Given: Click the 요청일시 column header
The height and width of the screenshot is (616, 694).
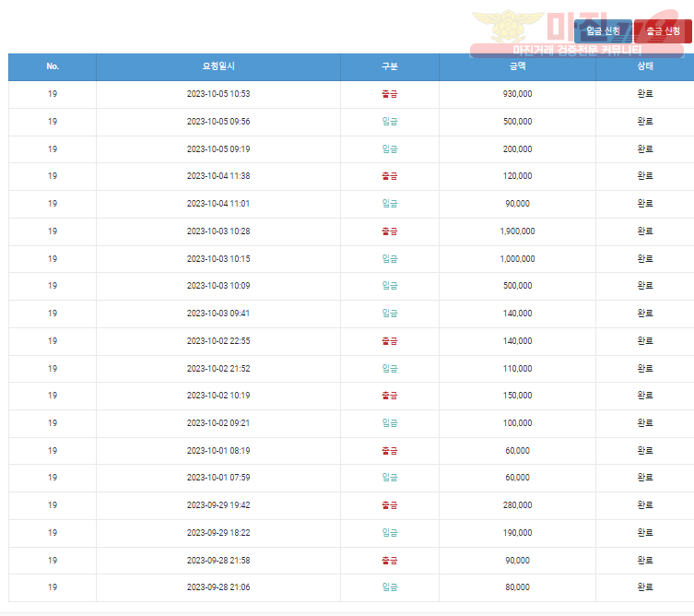Looking at the screenshot, I should coord(218,66).
